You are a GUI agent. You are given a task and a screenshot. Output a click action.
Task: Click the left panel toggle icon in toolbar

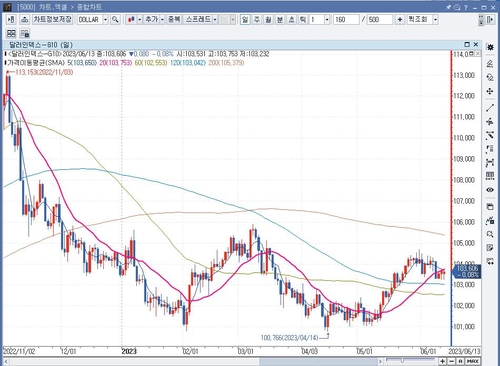pos(11,20)
